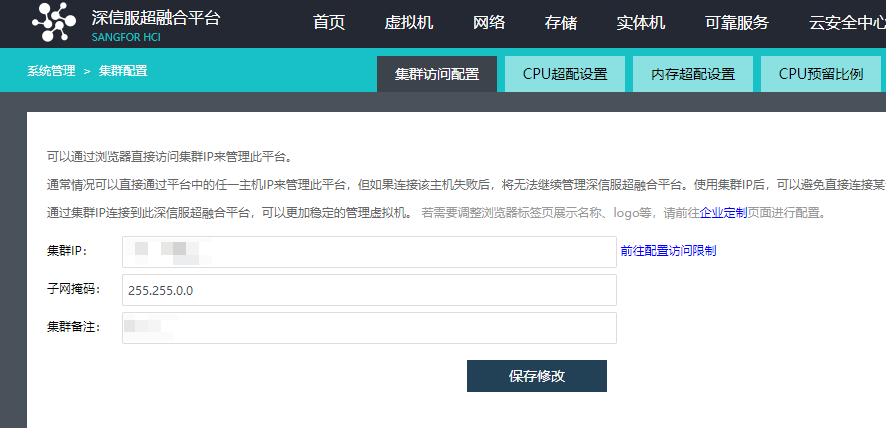Screen dimensions: 886x428
Task: Click the SANGFOR HCI subtitle text
Action: (126, 38)
